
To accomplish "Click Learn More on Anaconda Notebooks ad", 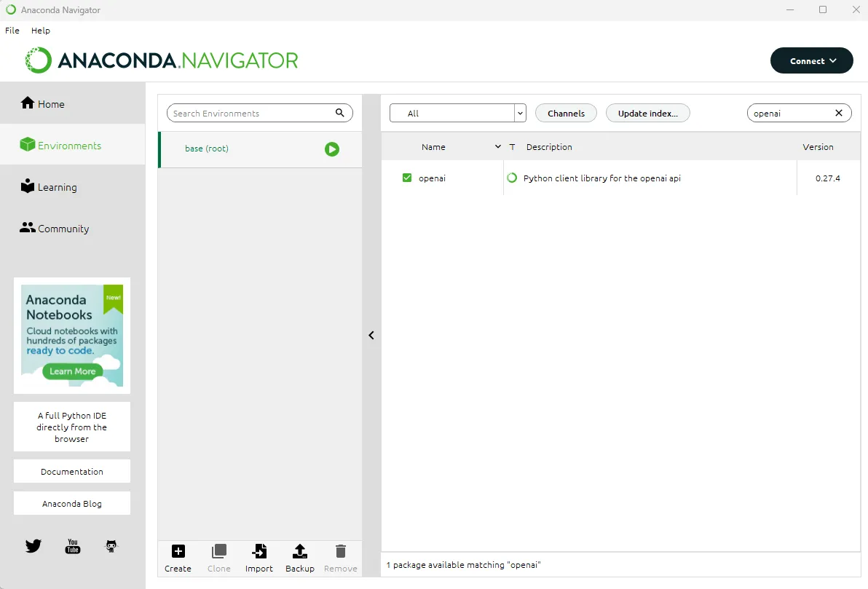I will 71,371.
